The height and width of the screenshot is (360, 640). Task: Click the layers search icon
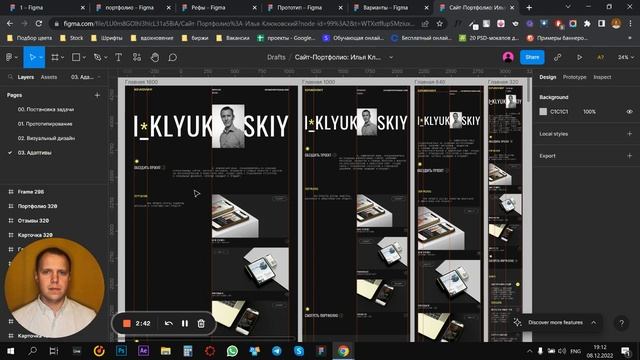[x=10, y=77]
